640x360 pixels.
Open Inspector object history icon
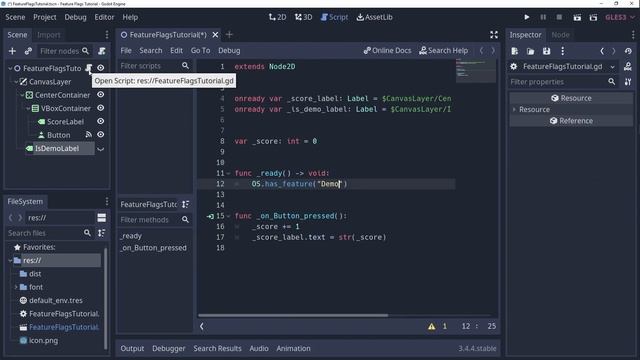coord(628,51)
